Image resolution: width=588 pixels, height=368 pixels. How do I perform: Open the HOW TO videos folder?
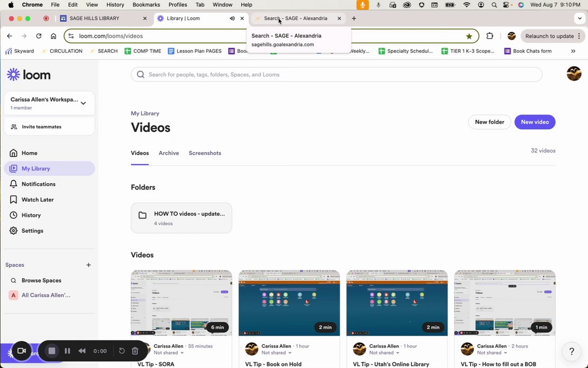[x=181, y=218]
